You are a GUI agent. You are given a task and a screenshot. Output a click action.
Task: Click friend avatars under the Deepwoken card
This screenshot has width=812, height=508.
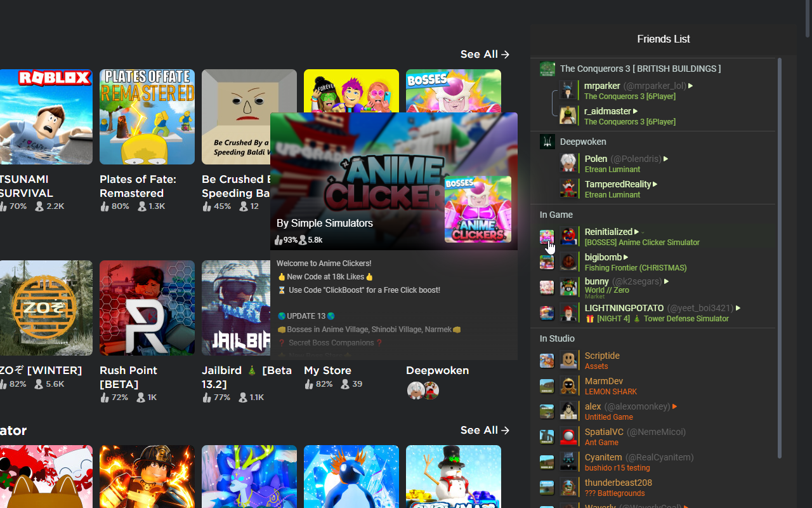pyautogui.click(x=422, y=390)
